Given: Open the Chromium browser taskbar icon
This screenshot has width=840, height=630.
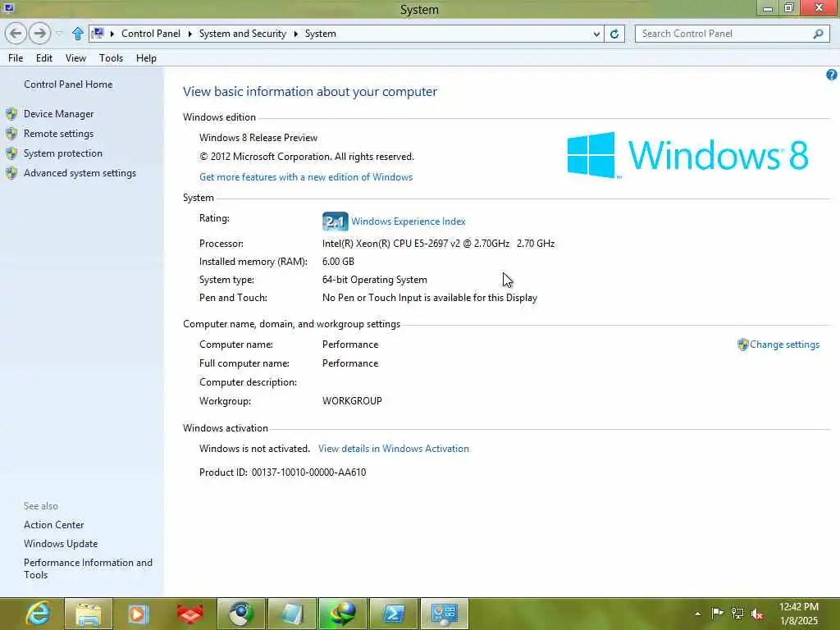Looking at the screenshot, I should (241, 614).
